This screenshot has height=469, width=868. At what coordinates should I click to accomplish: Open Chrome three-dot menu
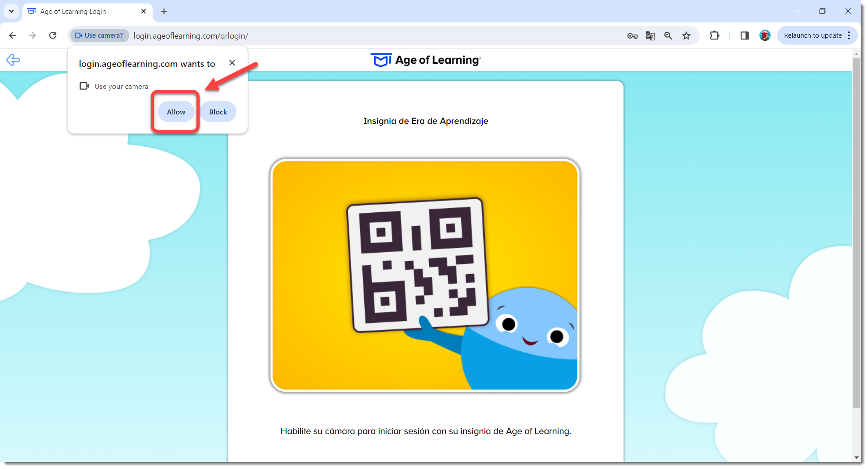pos(849,35)
